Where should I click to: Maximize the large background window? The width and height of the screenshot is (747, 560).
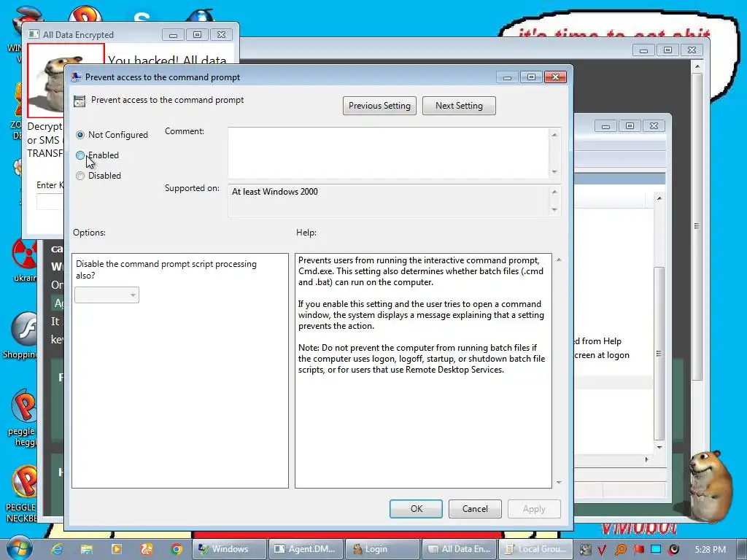pyautogui.click(x=667, y=50)
